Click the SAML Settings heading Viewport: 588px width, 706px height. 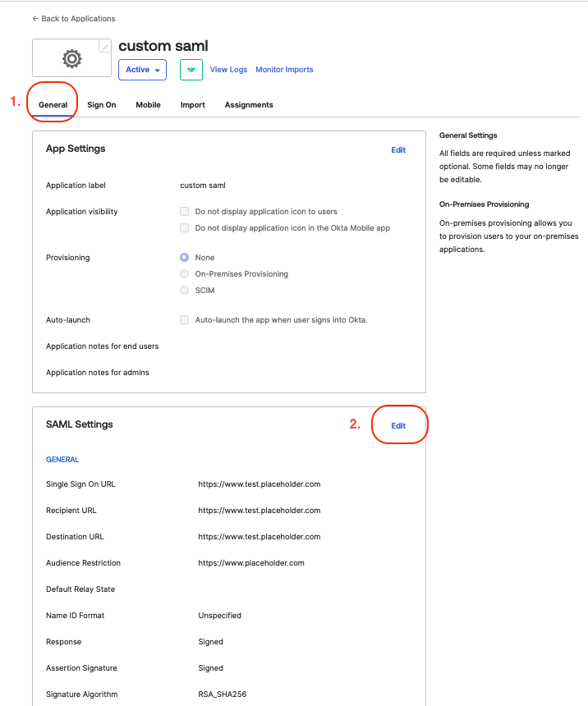coord(80,424)
